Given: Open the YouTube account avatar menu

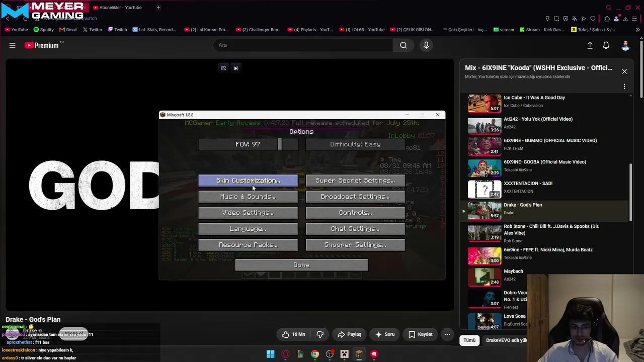Looking at the screenshot, I should [x=625, y=45].
